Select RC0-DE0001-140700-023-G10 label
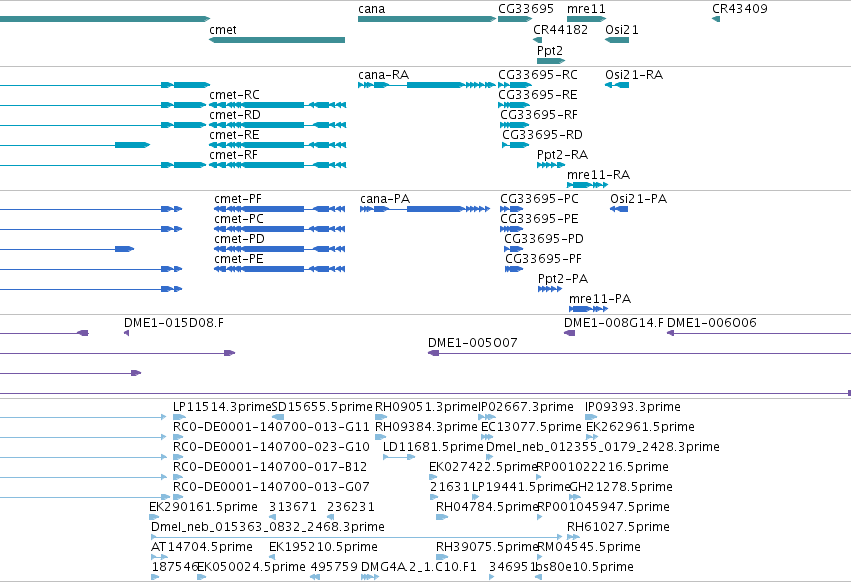851x582 pixels. [x=271, y=447]
